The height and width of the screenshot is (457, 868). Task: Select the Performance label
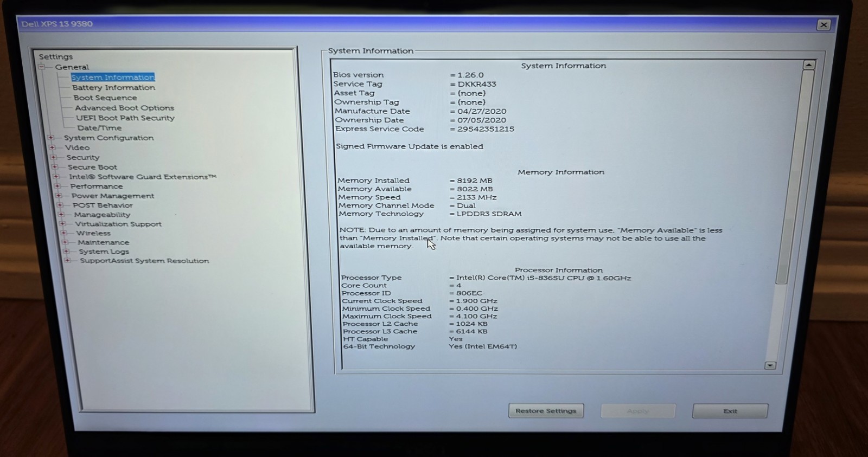coord(97,186)
